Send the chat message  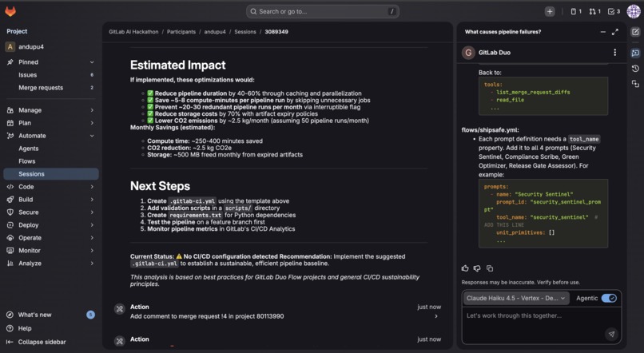coord(611,334)
